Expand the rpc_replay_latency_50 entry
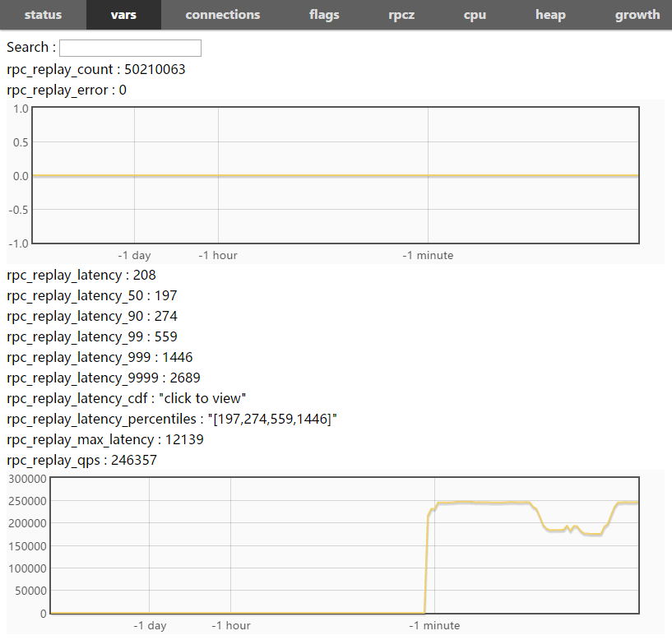The height and width of the screenshot is (640, 672). click(91, 295)
